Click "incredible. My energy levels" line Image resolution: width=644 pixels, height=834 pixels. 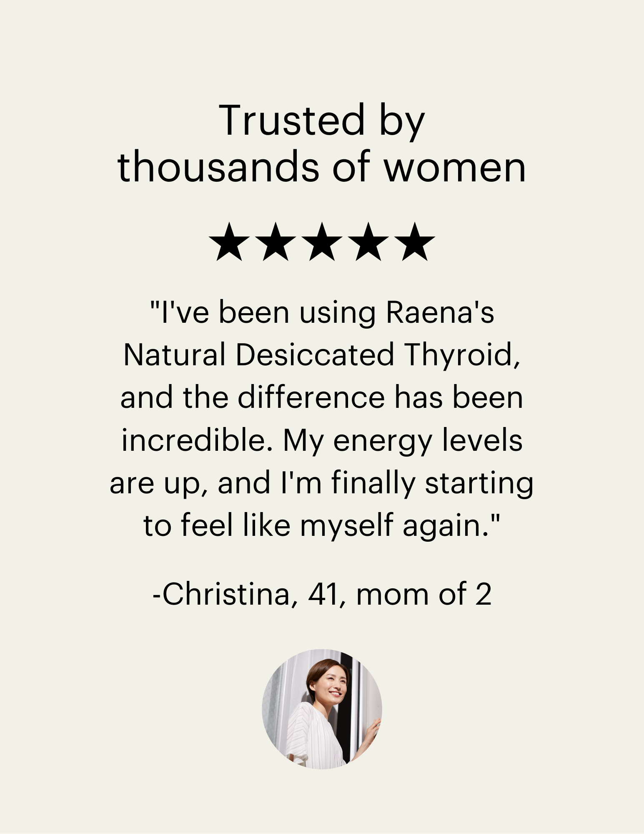[x=322, y=441]
